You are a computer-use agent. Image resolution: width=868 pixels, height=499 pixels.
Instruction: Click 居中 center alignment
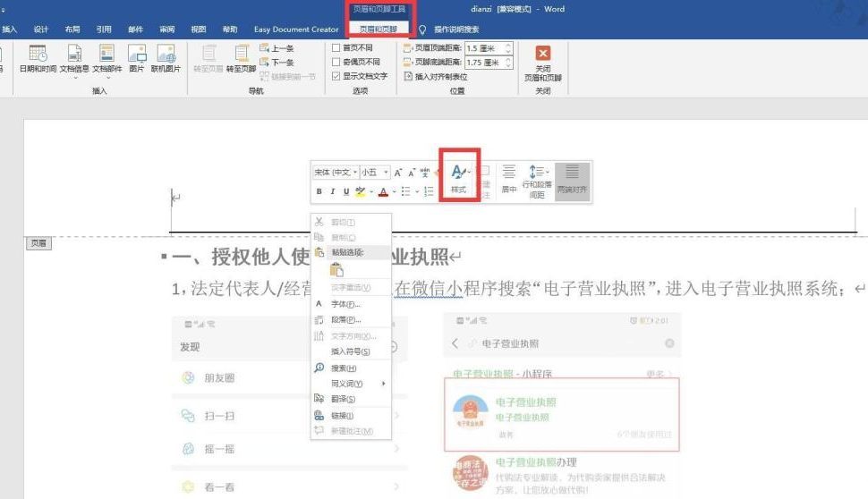coord(509,178)
